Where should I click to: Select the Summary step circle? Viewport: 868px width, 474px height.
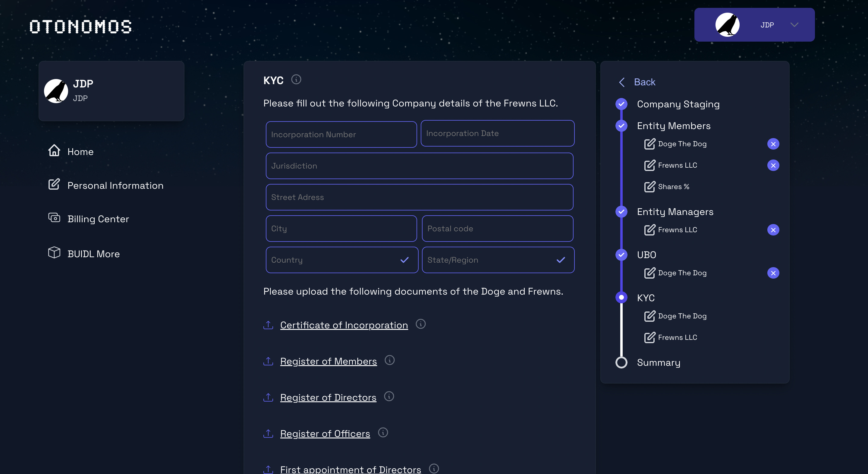(621, 362)
